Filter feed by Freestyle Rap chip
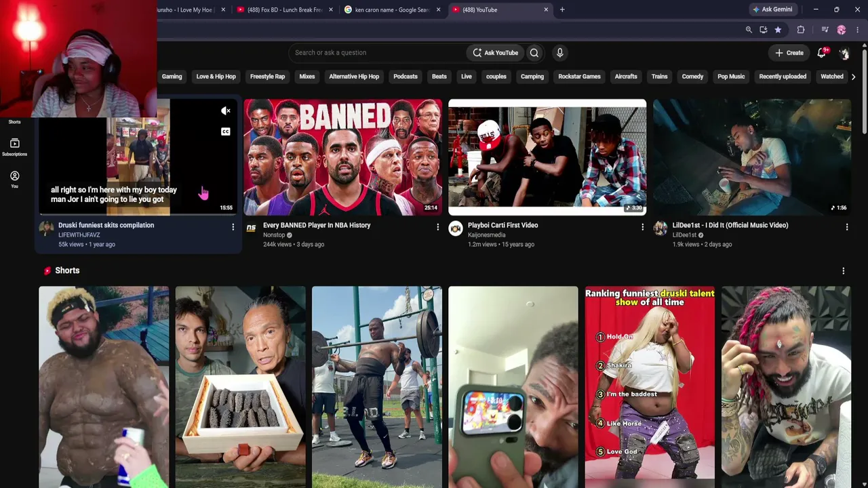The width and height of the screenshot is (868, 488). (x=267, y=77)
